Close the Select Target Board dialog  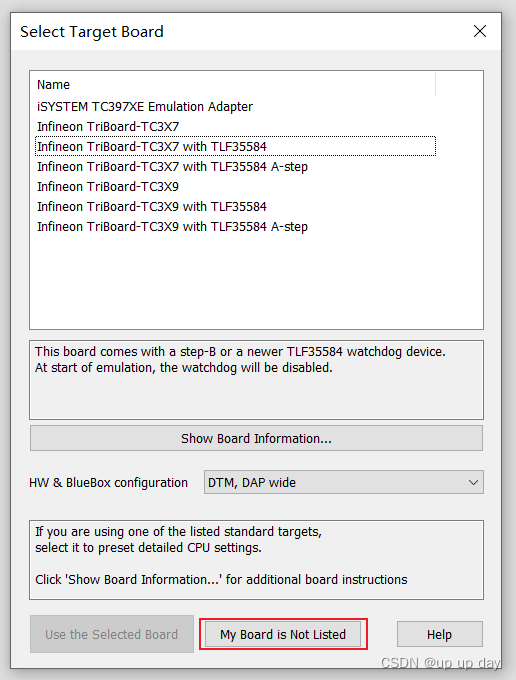pyautogui.click(x=480, y=31)
